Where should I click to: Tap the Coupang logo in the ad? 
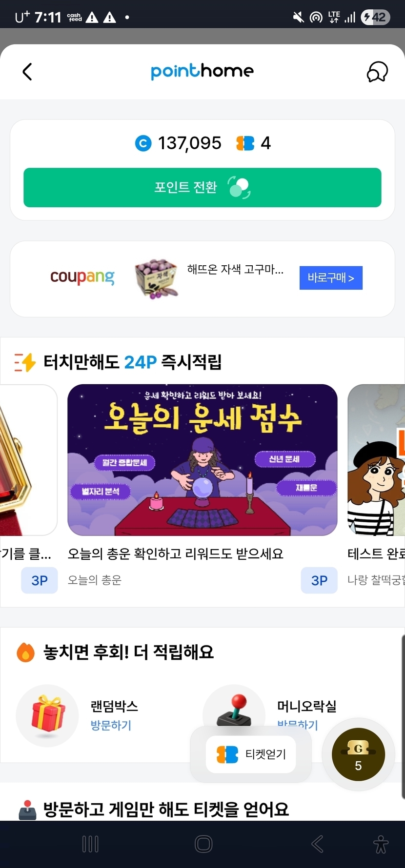[82, 277]
